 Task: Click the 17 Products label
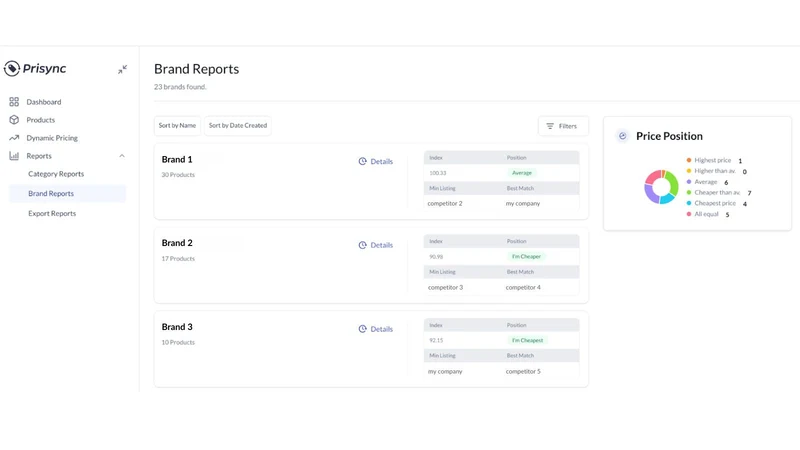pyautogui.click(x=178, y=259)
